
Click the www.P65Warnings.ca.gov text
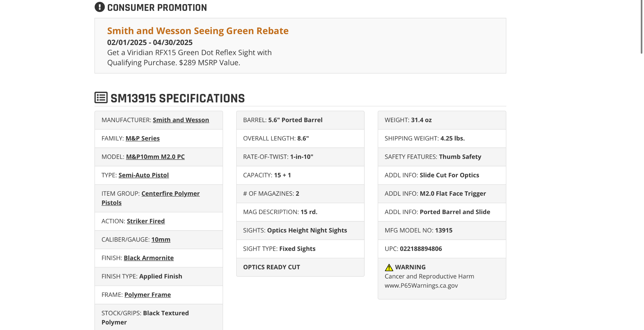click(x=421, y=286)
